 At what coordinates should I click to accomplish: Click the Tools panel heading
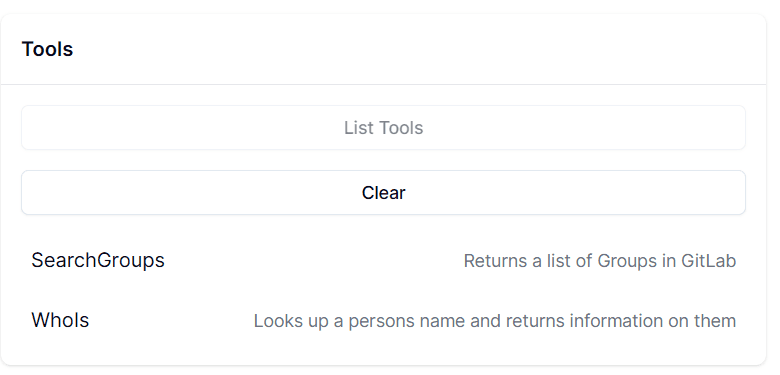point(47,49)
